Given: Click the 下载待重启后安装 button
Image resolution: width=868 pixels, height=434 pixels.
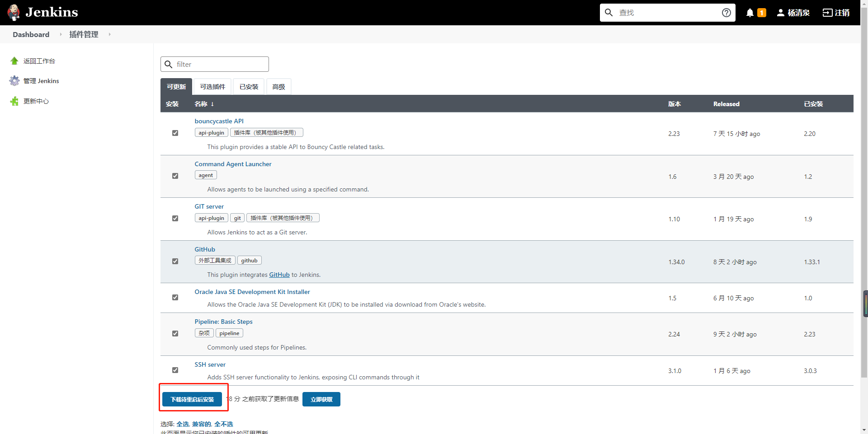Looking at the screenshot, I should click(192, 399).
